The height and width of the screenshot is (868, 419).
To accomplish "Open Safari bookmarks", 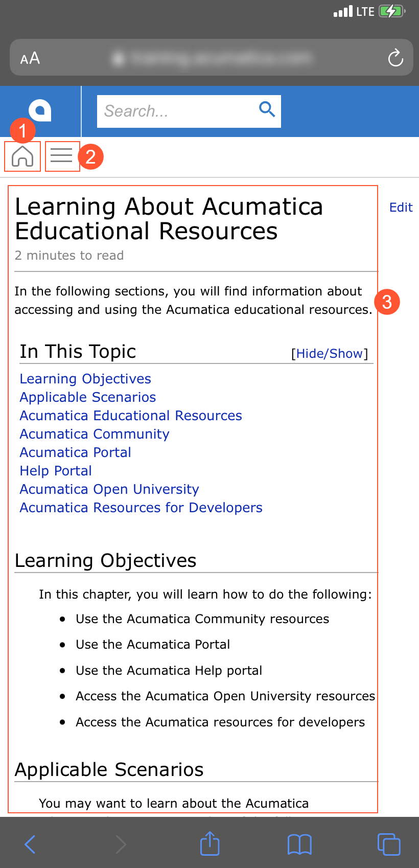I will (299, 844).
